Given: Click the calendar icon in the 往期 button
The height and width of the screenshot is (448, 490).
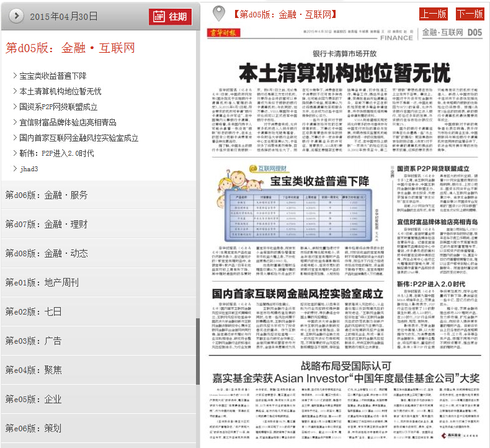Looking at the screenshot, I should (159, 17).
